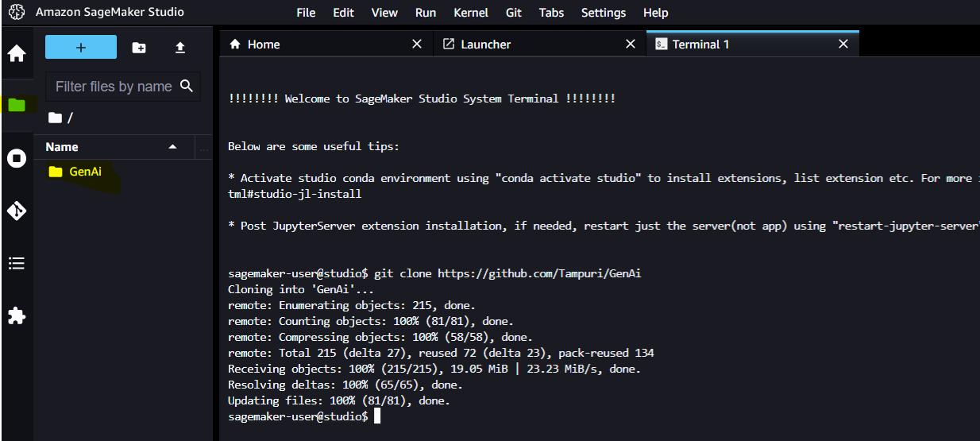
Task: Open the Edit menu
Action: [344, 13]
